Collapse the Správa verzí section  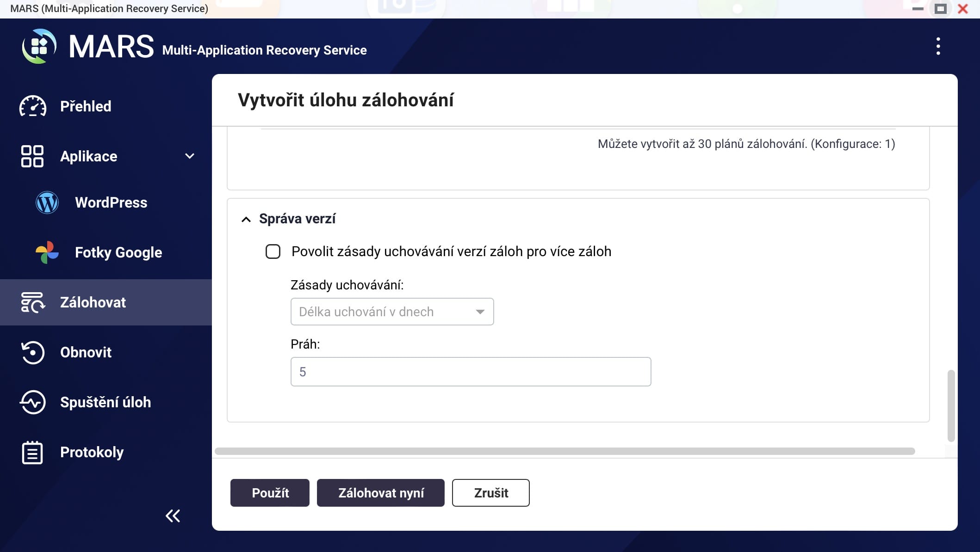[x=246, y=219]
